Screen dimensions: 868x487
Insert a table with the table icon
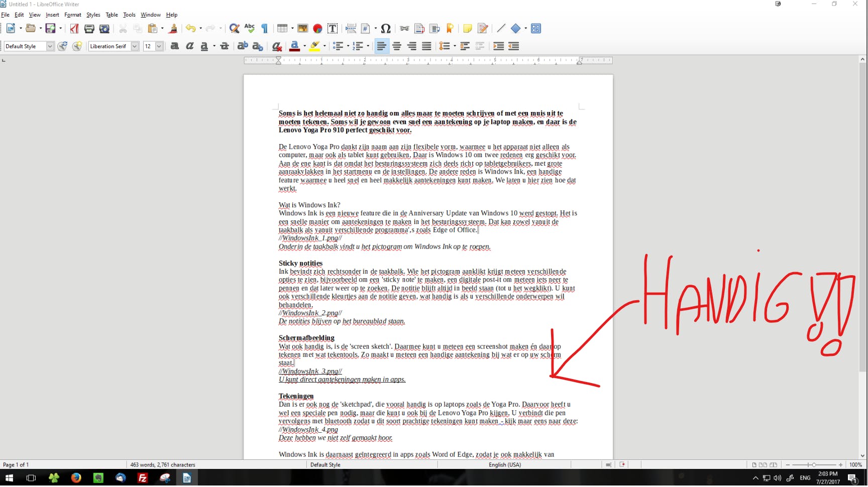[282, 29]
